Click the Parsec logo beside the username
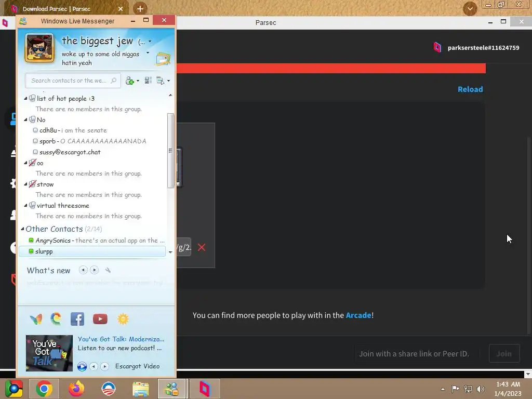This screenshot has width=532, height=399. pyautogui.click(x=437, y=47)
